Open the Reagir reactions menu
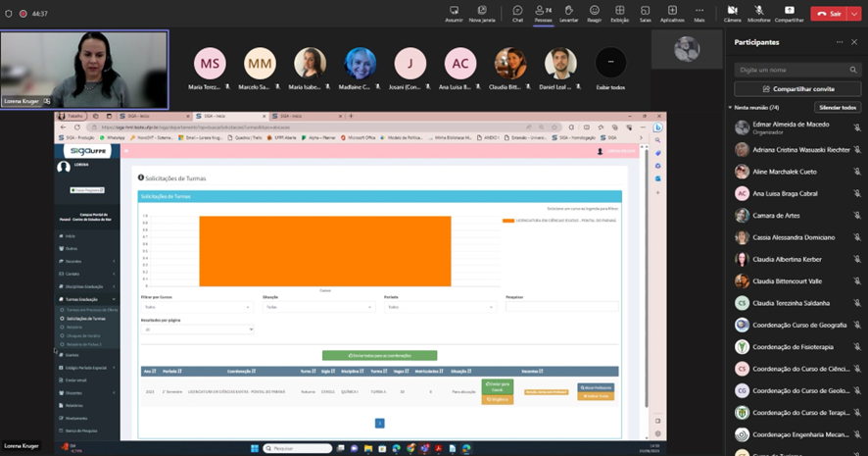Screen dimensions: 868x456 pyautogui.click(x=594, y=12)
